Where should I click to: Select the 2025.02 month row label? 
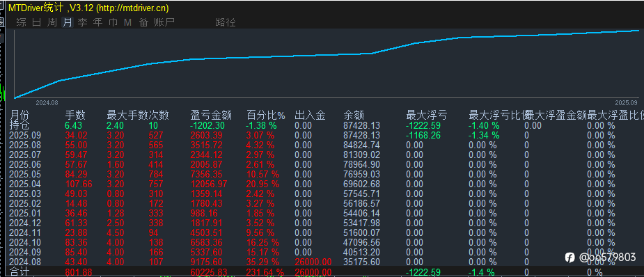click(24, 203)
